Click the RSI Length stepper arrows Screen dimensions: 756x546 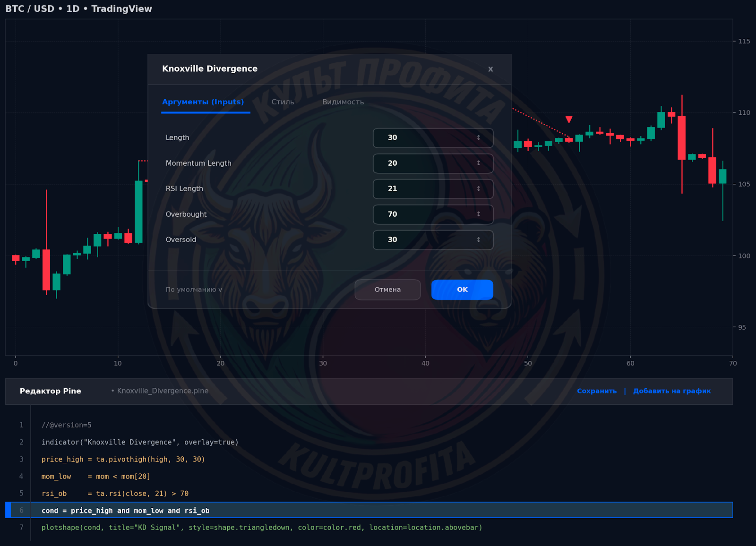(478, 188)
